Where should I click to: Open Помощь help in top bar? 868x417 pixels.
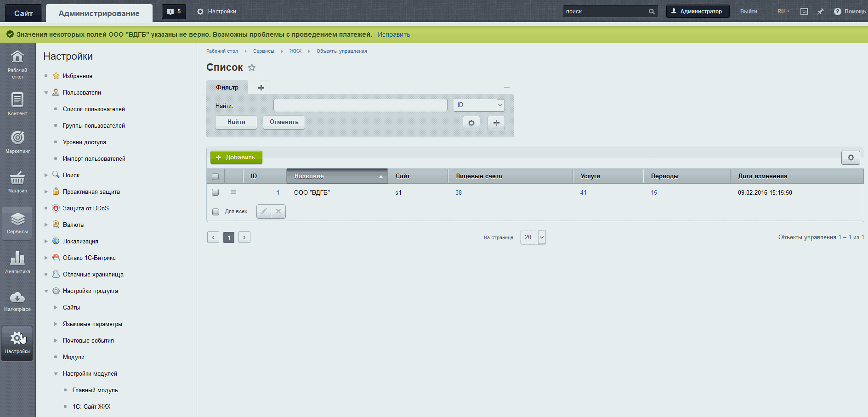click(x=850, y=11)
